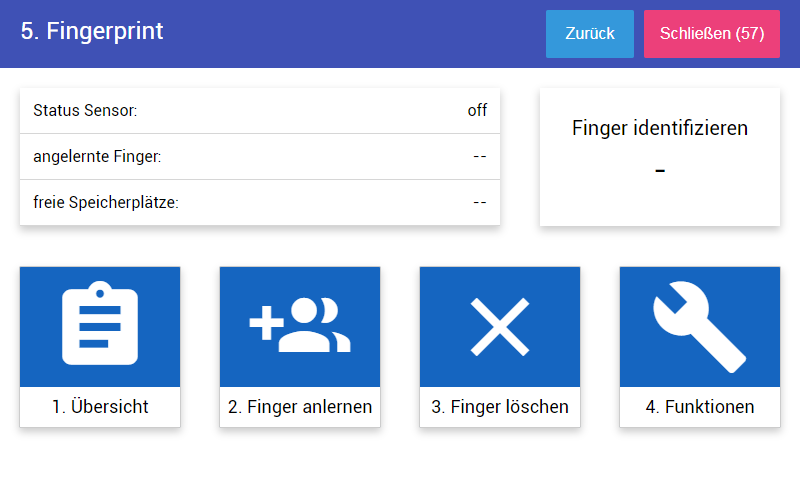Close the page with Schließen (57)
This screenshot has height=480, width=800.
712,34
